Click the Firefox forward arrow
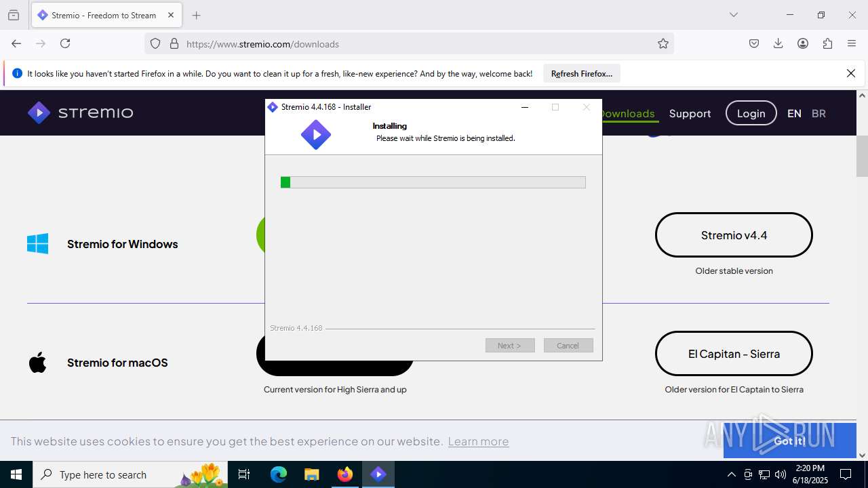868x488 pixels. [x=41, y=43]
